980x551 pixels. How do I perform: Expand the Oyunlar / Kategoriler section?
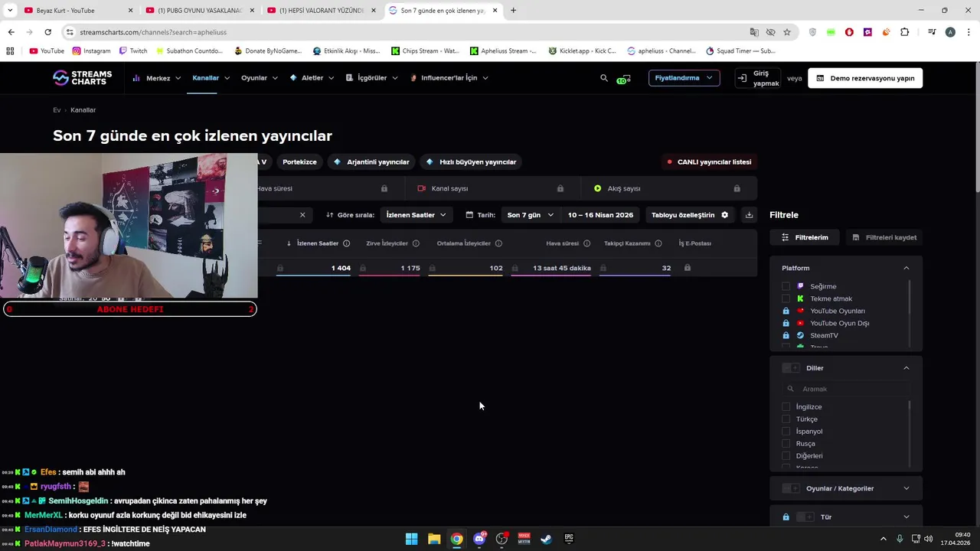tap(906, 488)
